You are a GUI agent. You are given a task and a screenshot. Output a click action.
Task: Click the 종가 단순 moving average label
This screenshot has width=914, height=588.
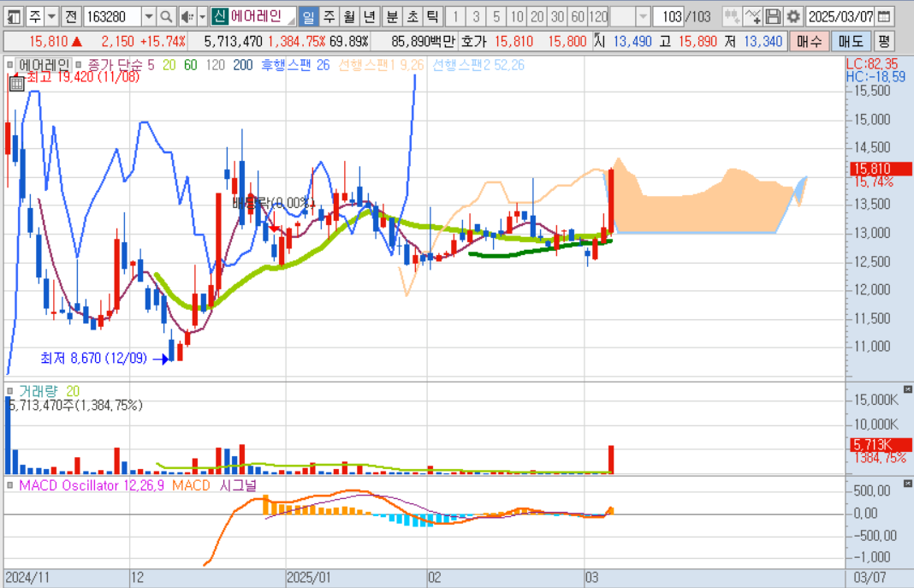pos(114,65)
